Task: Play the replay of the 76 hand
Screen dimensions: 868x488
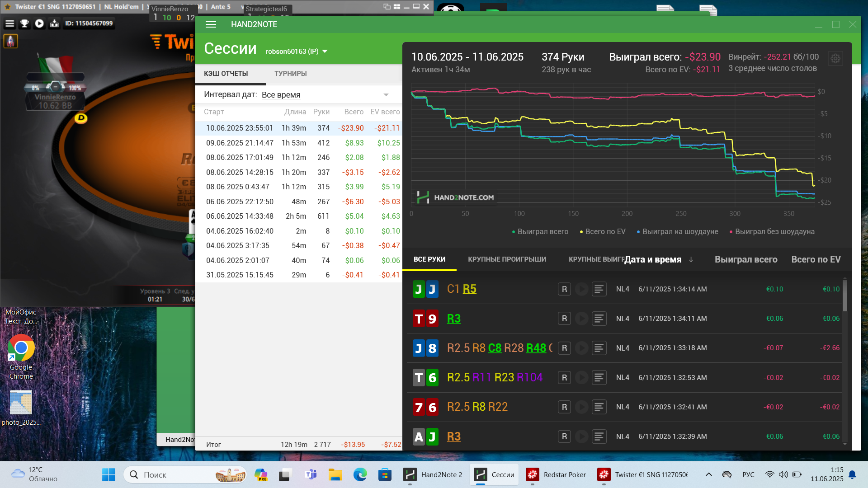Action: coord(581,407)
